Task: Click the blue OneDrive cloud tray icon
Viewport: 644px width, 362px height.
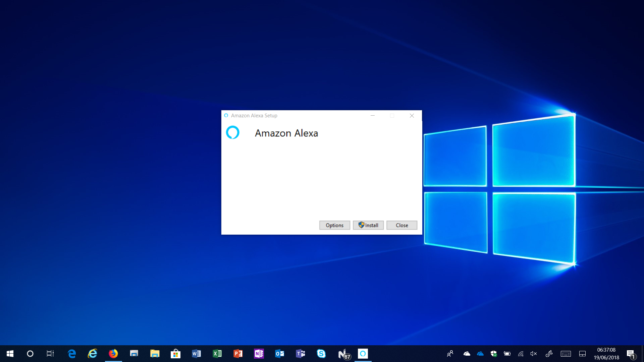Action: coord(480,354)
